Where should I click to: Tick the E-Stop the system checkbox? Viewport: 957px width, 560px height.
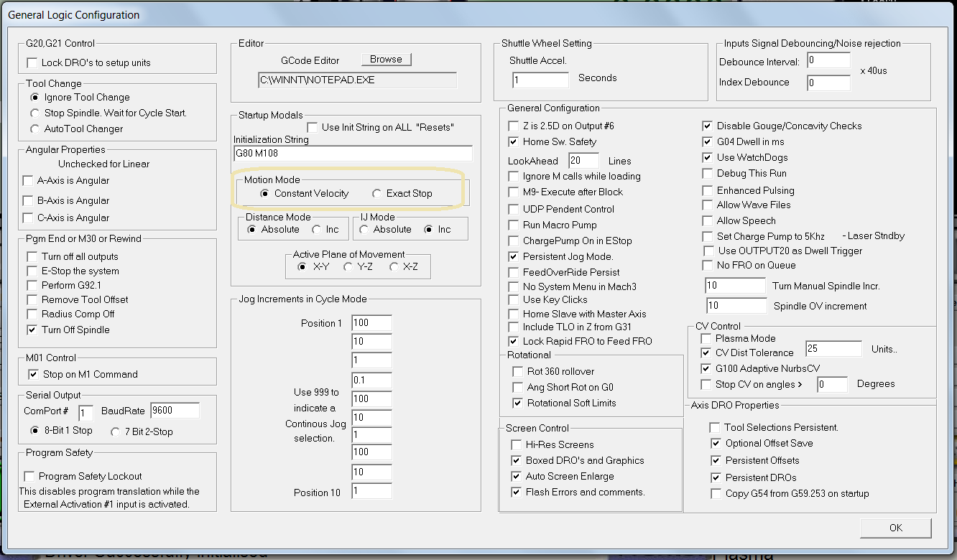(x=32, y=271)
